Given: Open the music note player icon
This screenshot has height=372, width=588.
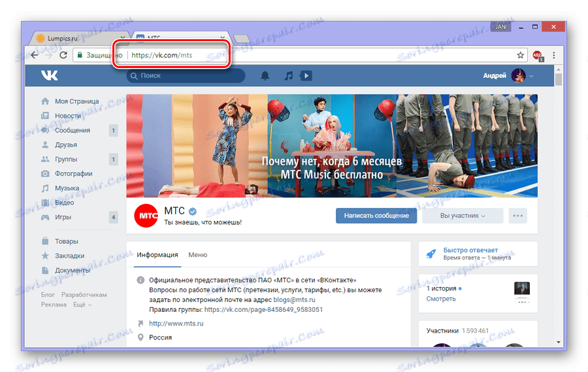Looking at the screenshot, I should (288, 76).
